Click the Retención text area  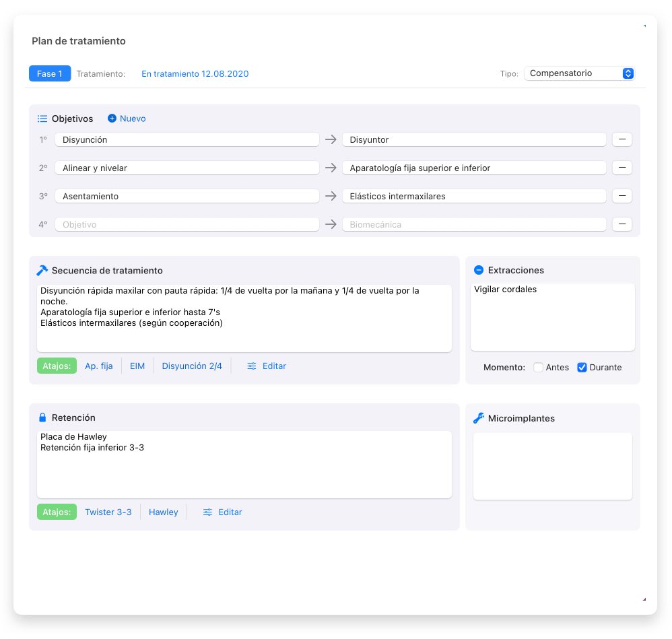tap(244, 464)
